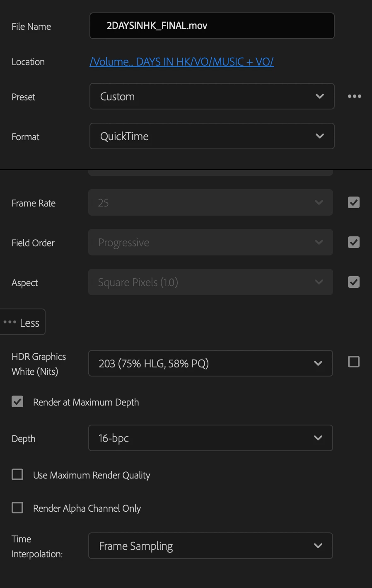Enable Use Maximum Render Quality
Screen dimensions: 372x588
pyautogui.click(x=17, y=474)
